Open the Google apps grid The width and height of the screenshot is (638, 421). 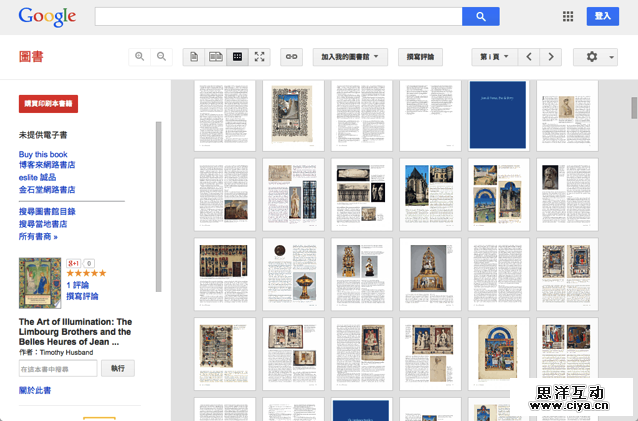coord(568,16)
